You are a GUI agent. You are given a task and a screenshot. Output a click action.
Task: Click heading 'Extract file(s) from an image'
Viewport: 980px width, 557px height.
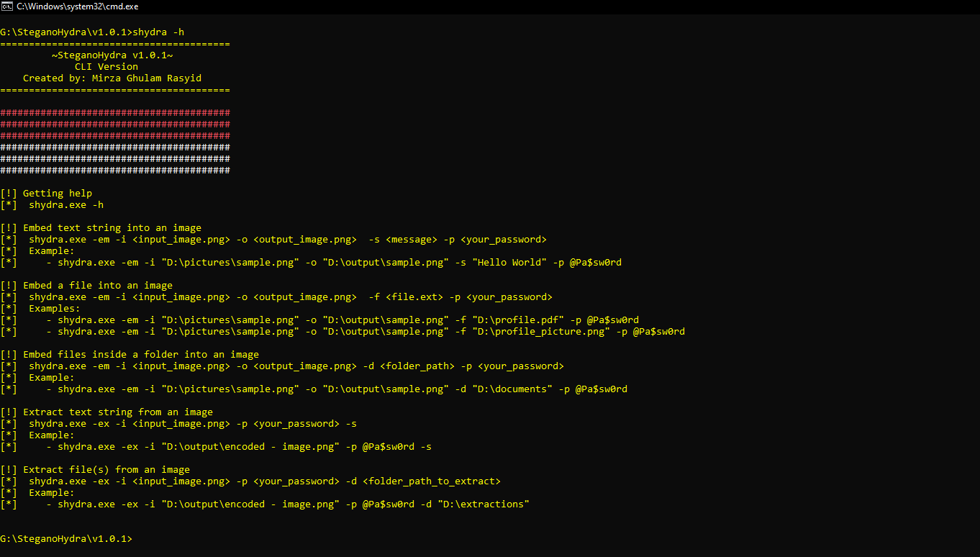coord(106,470)
